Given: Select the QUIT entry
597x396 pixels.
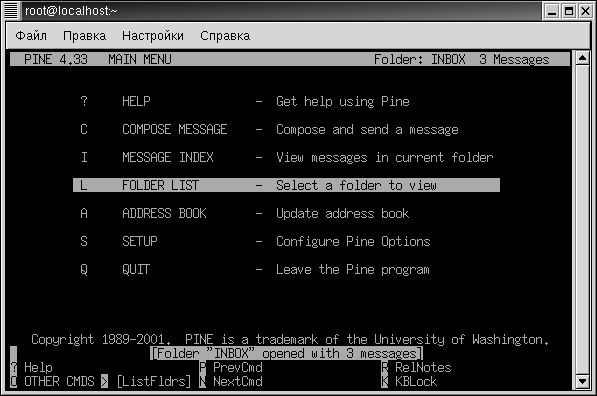Looking at the screenshot, I should click(255, 269).
